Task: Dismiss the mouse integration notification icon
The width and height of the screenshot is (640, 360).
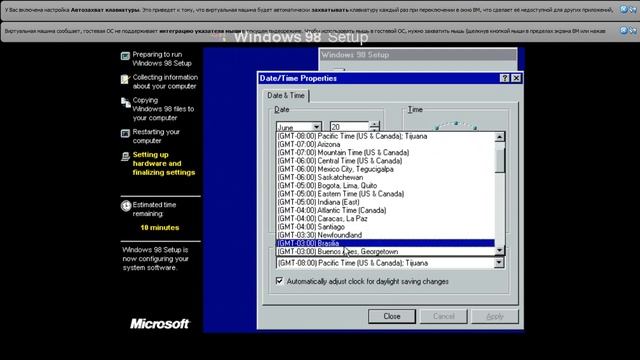Action: [x=624, y=30]
